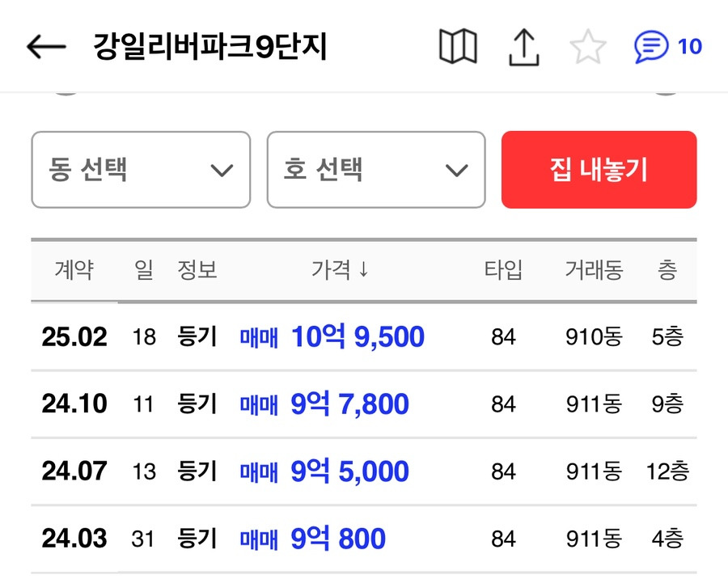Image resolution: width=728 pixels, height=579 pixels.
Task: Click day 31 in the 24.03 row
Action: point(143,539)
